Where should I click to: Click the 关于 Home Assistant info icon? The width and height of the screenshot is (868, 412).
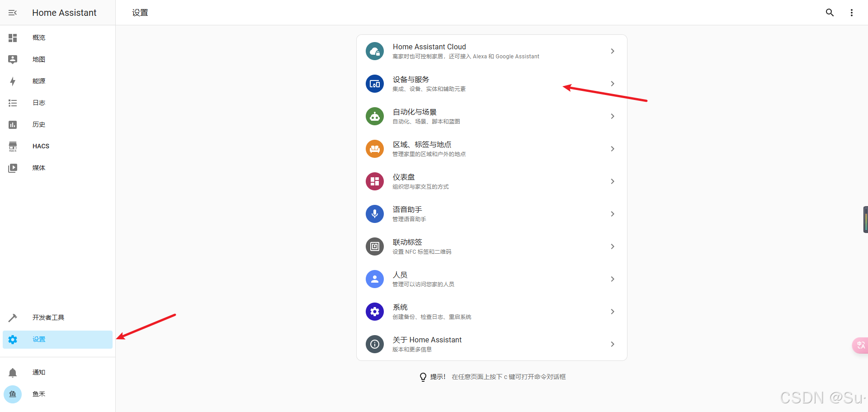pyautogui.click(x=375, y=344)
